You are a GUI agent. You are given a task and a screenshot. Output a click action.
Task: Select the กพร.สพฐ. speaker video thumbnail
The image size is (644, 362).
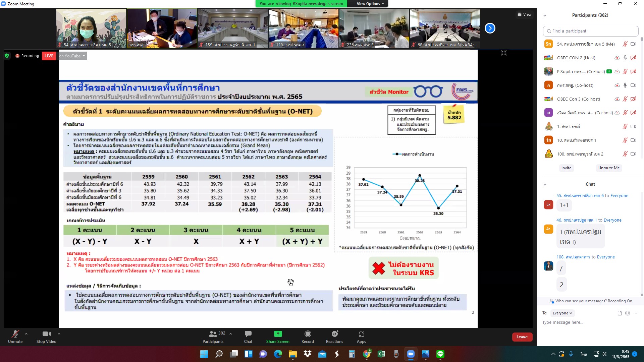click(x=162, y=28)
